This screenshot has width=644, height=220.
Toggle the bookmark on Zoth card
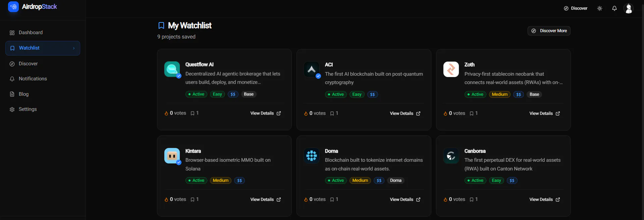coord(472,114)
